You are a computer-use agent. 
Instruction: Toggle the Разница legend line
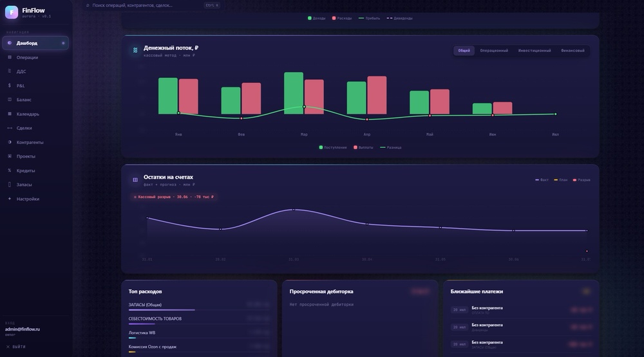click(x=391, y=147)
